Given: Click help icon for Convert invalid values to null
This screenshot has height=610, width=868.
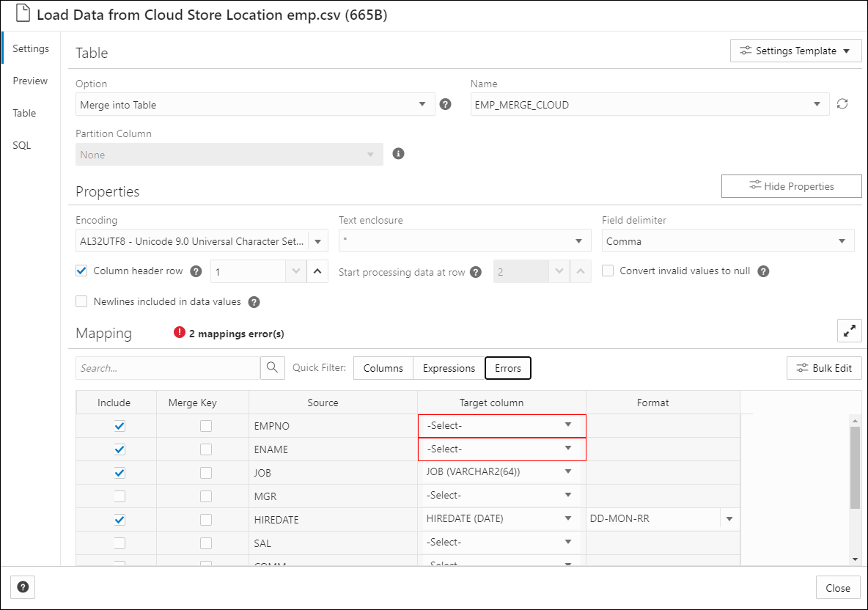Looking at the screenshot, I should (763, 271).
